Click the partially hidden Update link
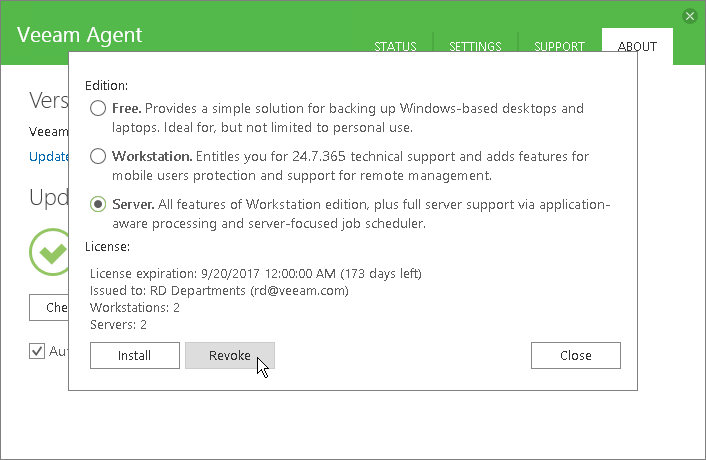 click(48, 156)
